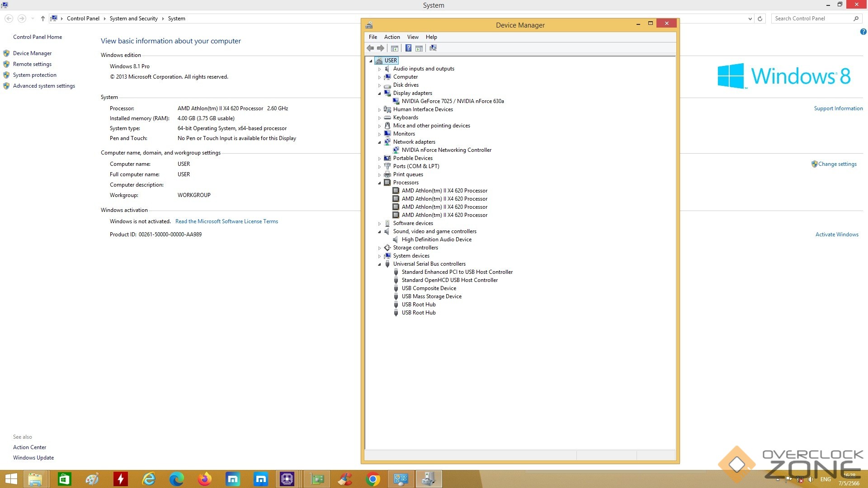Click the Show/Hide Action Pane icon
The height and width of the screenshot is (488, 868).
pos(419,48)
